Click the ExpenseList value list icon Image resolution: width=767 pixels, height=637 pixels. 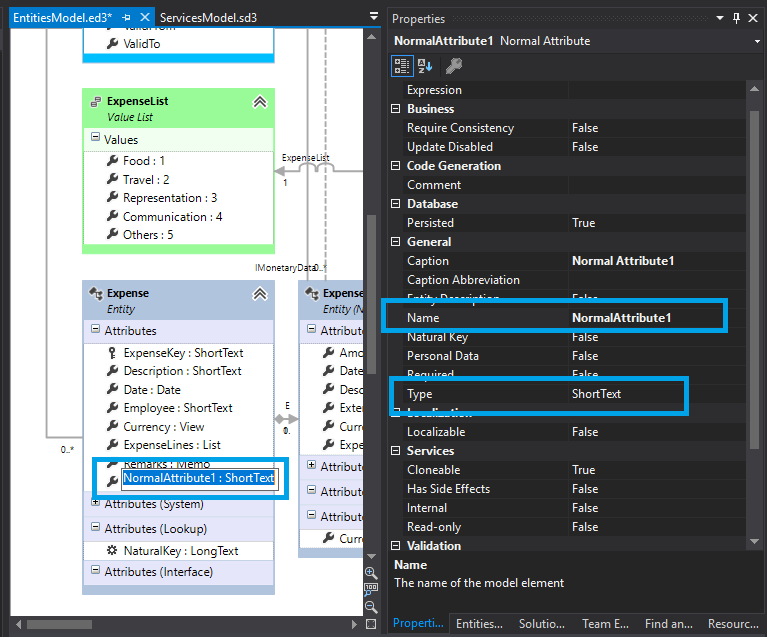click(96, 102)
